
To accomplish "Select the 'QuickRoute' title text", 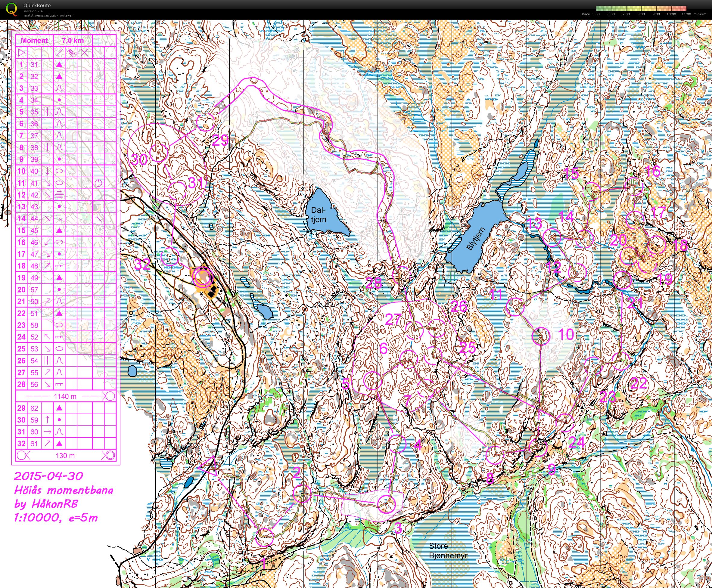I will coord(37,5).
